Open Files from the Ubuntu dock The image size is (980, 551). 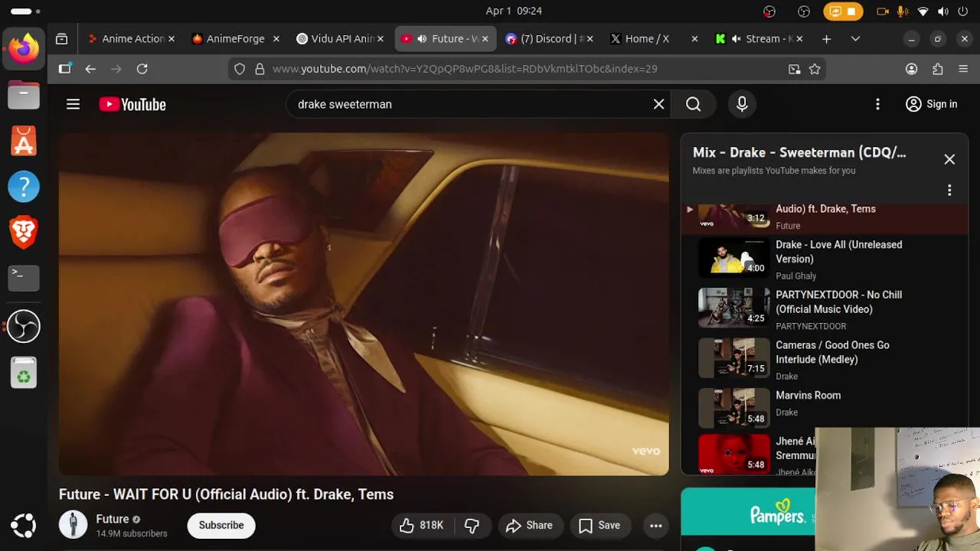click(24, 96)
